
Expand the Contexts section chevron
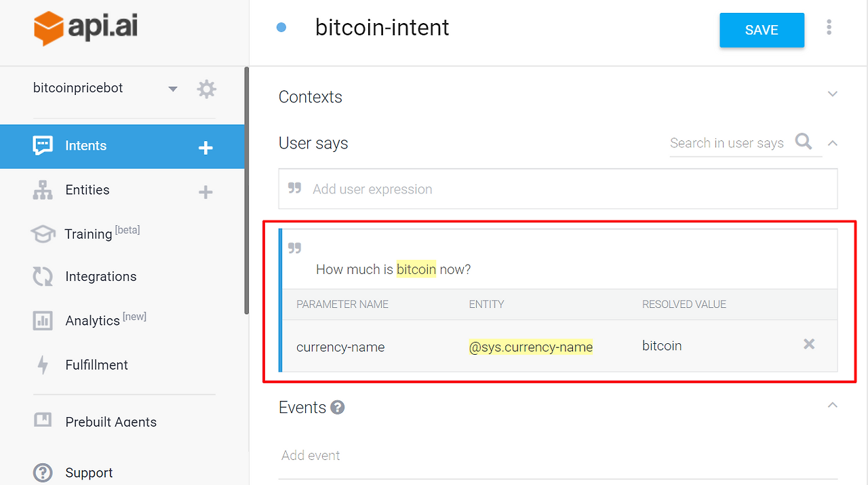(x=833, y=94)
